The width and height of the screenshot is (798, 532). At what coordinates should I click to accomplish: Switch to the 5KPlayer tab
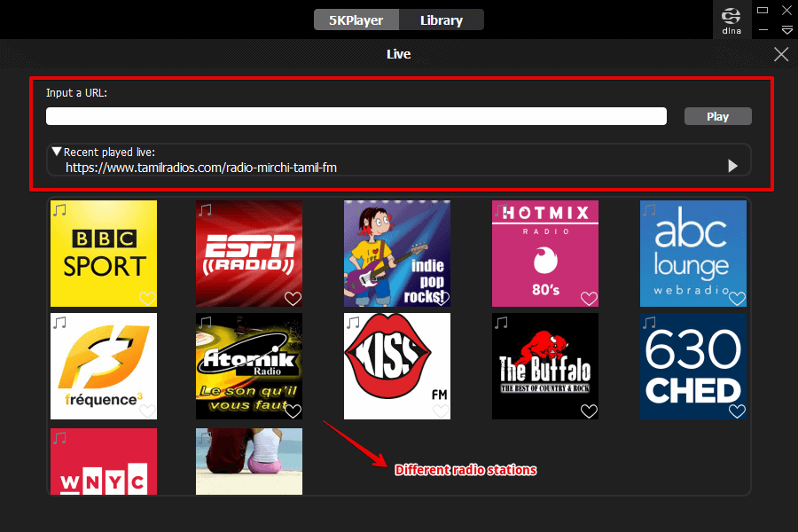[356, 20]
